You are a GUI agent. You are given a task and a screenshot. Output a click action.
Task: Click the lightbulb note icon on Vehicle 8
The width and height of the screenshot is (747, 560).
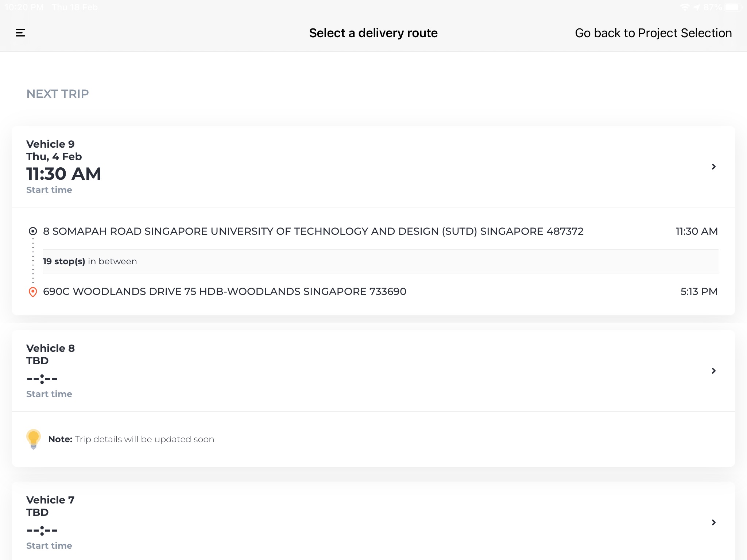34,439
